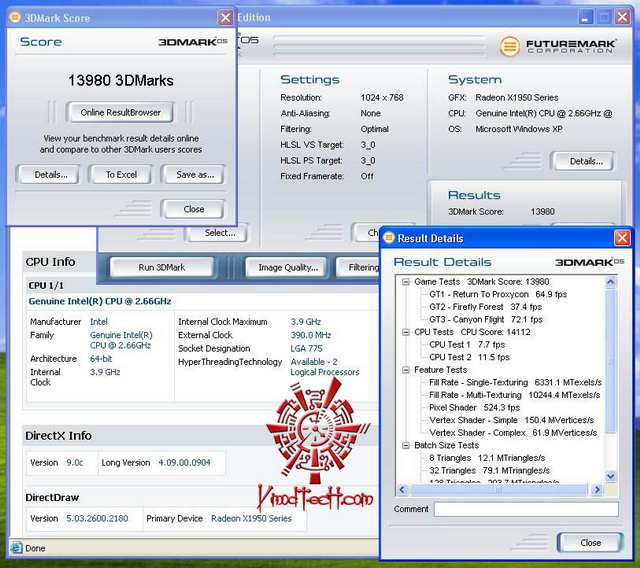Select GT1 - Return To Proxycon row

pos(498,294)
